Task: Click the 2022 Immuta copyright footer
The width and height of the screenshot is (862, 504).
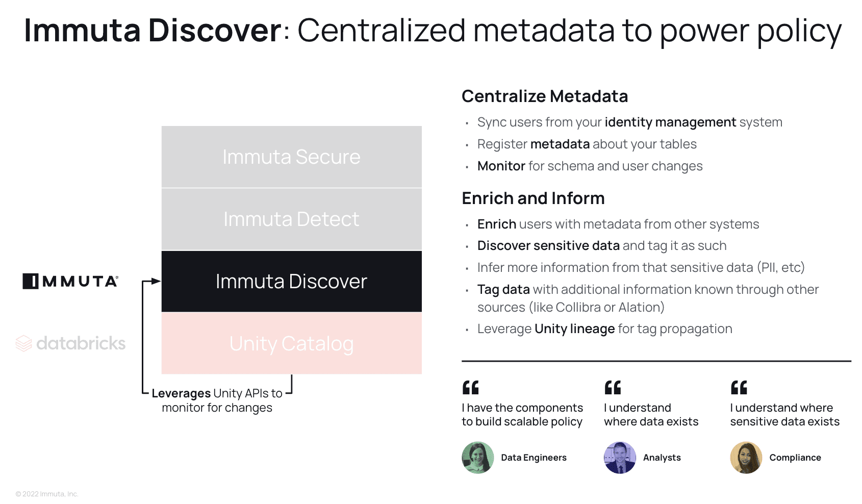Action: [x=47, y=494]
